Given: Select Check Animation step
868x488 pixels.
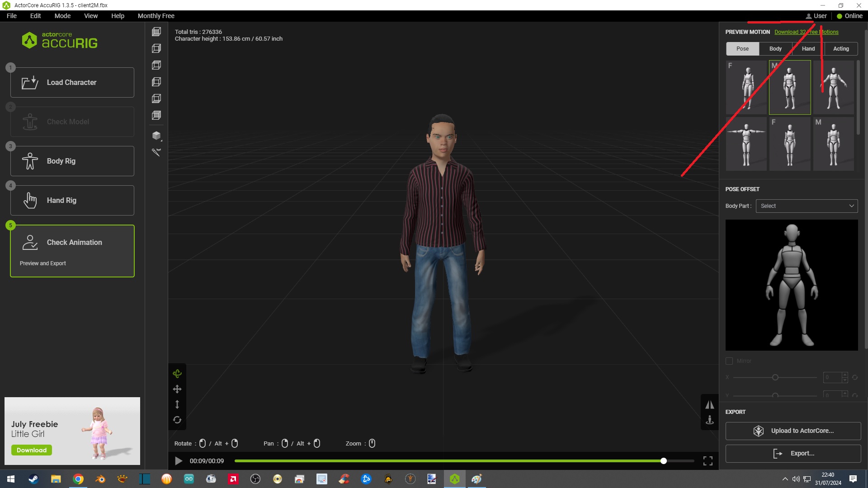Looking at the screenshot, I should (x=72, y=251).
